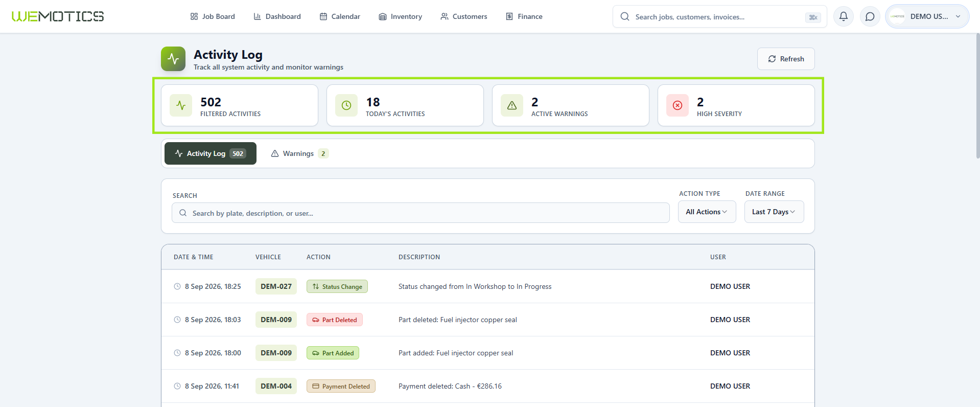Navigate to Inventory
The image size is (980, 407).
[x=401, y=16]
